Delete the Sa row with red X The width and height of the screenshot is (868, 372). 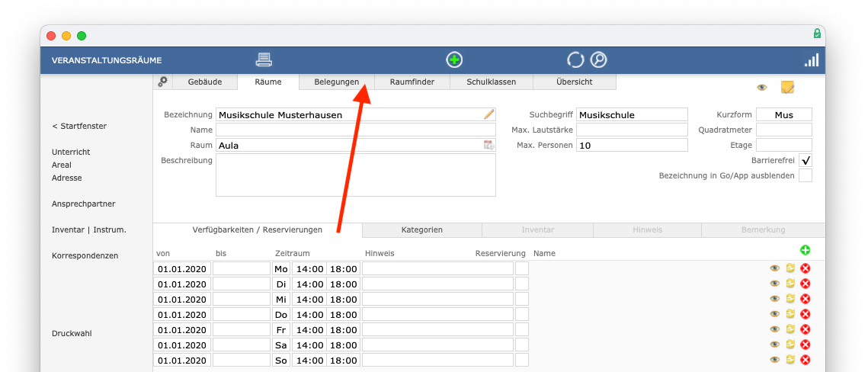click(x=806, y=345)
